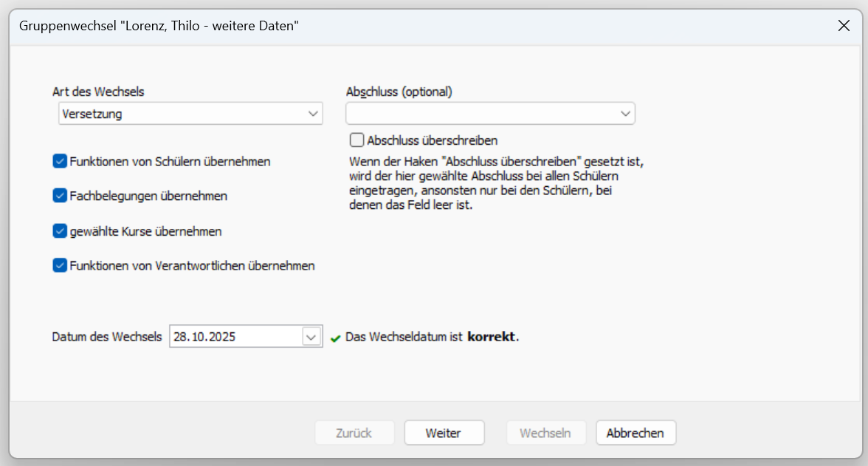Click the "Abschluss (optional)" field label
Viewport: 868px width, 466px height.
point(399,92)
